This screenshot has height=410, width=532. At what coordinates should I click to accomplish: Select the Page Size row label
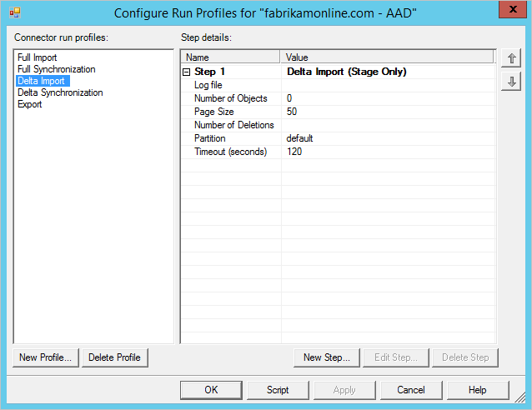click(x=213, y=112)
